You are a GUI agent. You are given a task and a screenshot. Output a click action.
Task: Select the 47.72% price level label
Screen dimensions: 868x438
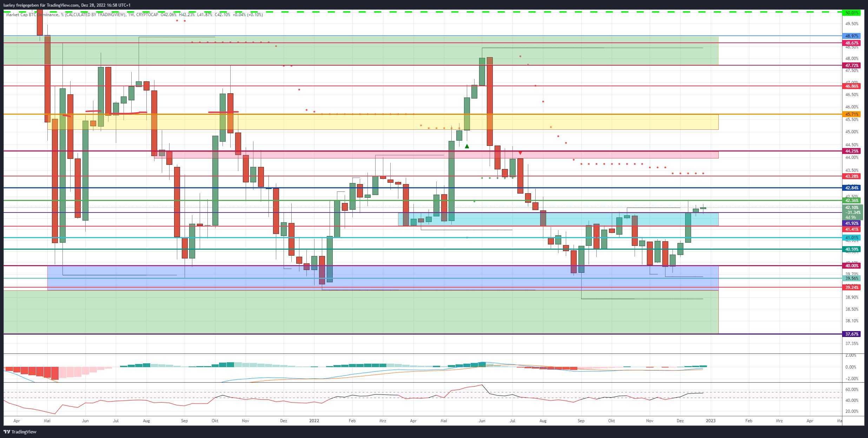coord(852,66)
